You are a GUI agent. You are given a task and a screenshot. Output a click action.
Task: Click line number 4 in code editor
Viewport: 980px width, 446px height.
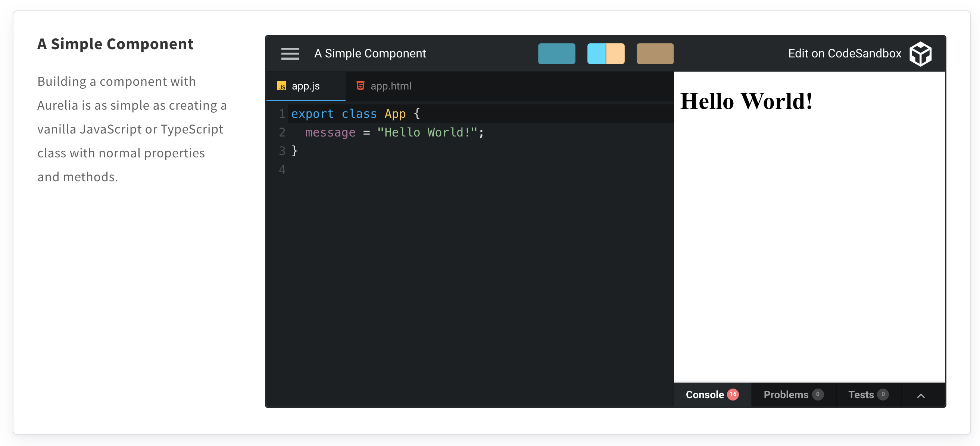(282, 170)
